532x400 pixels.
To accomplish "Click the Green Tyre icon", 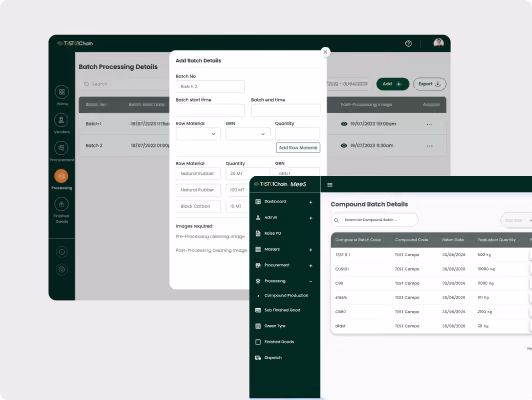I will pos(258,326).
